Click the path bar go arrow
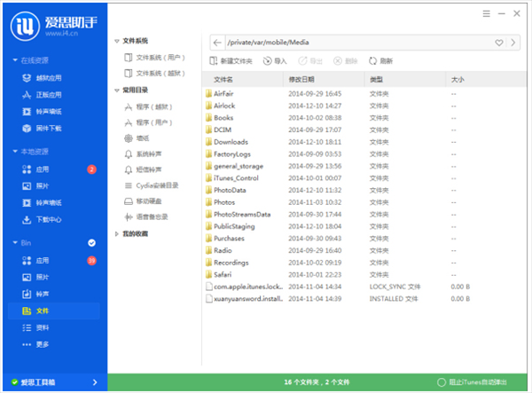Image resolution: width=532 pixels, height=393 pixels. pos(513,43)
